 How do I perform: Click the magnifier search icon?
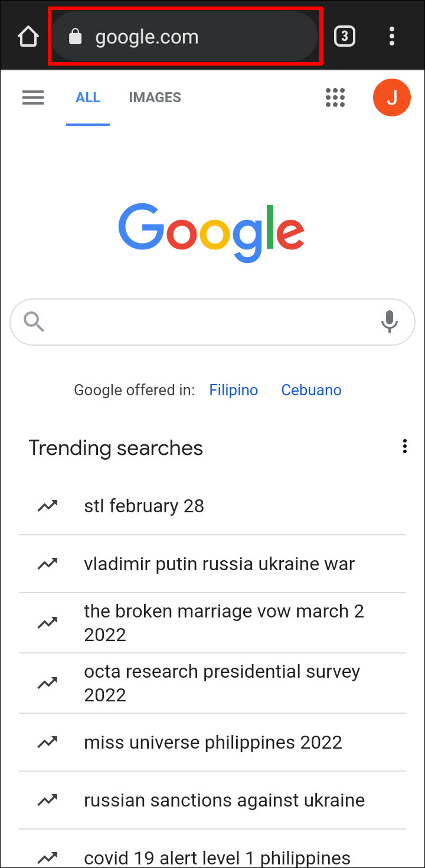point(34,322)
